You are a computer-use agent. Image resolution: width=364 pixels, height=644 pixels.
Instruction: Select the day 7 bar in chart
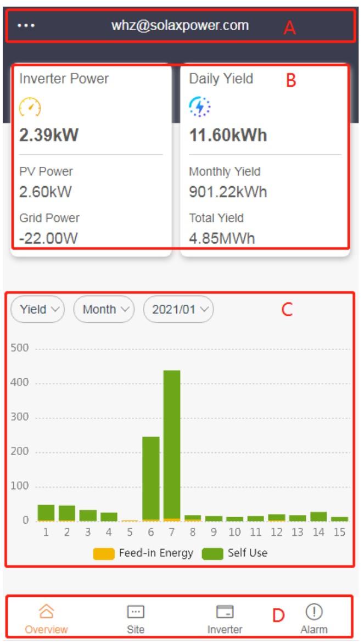pos(172,446)
